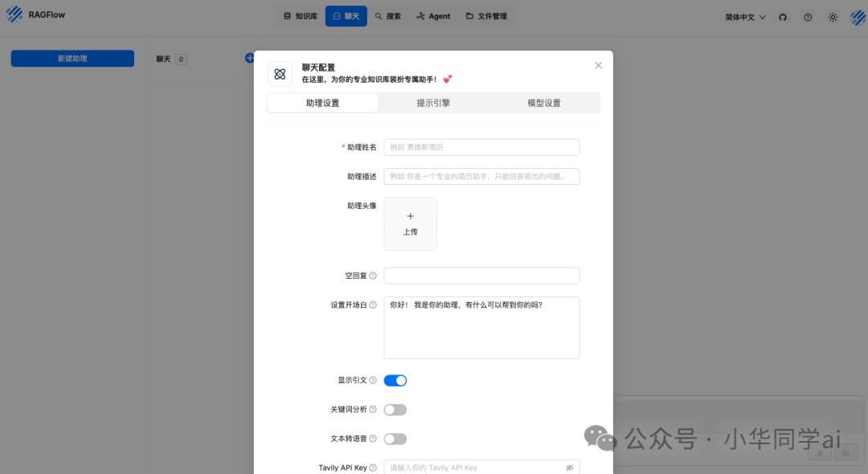Show help tooltip for 关键词分析

point(373,409)
